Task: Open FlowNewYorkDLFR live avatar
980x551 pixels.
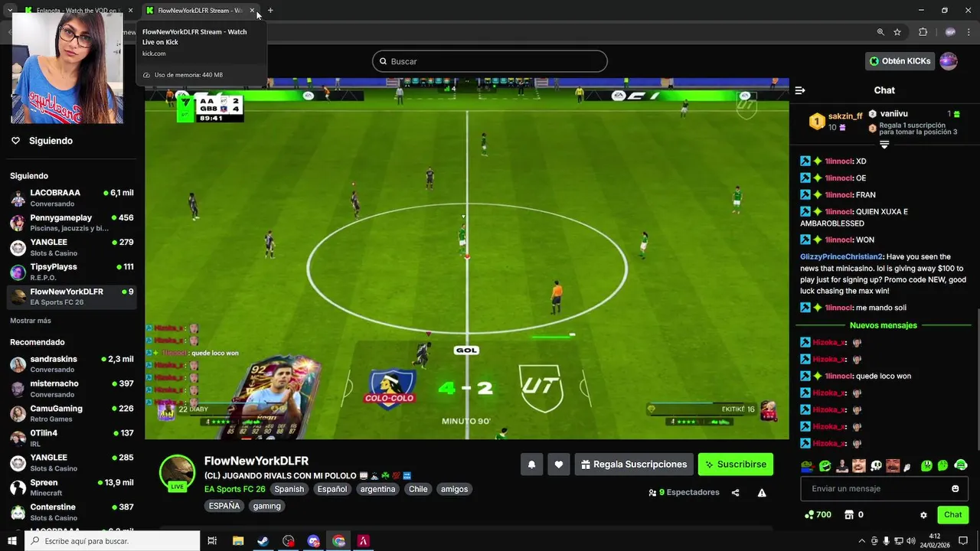Action: pos(177,473)
